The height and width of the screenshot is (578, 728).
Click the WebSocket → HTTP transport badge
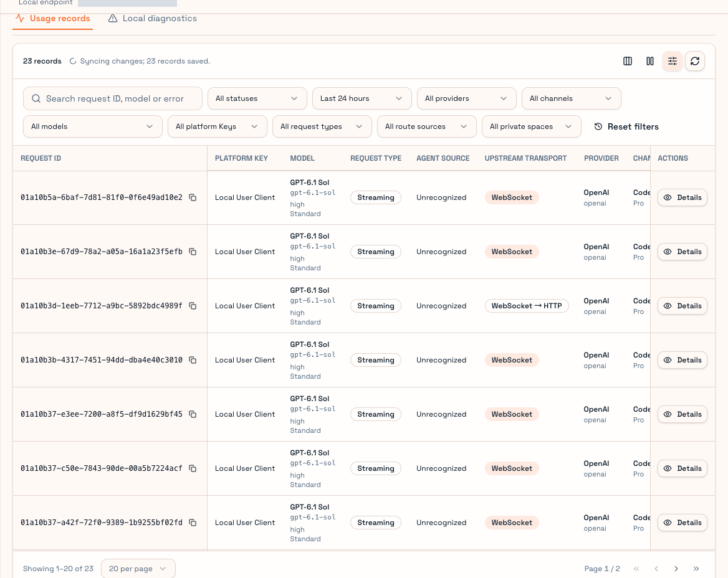[527, 306]
